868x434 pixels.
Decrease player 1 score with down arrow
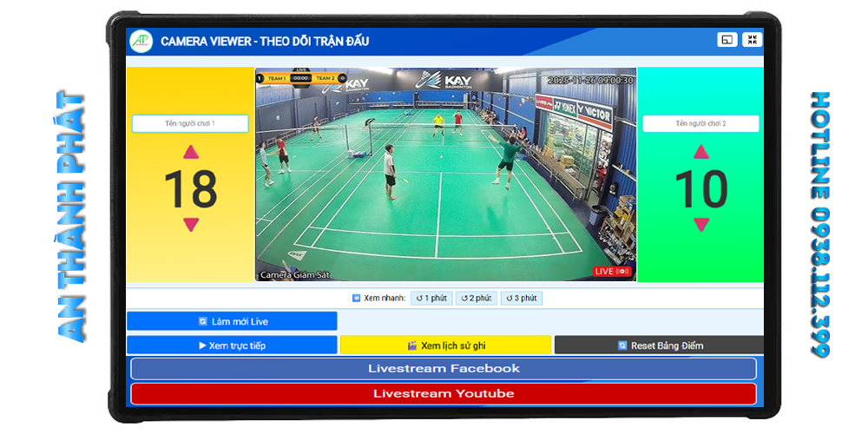(191, 224)
